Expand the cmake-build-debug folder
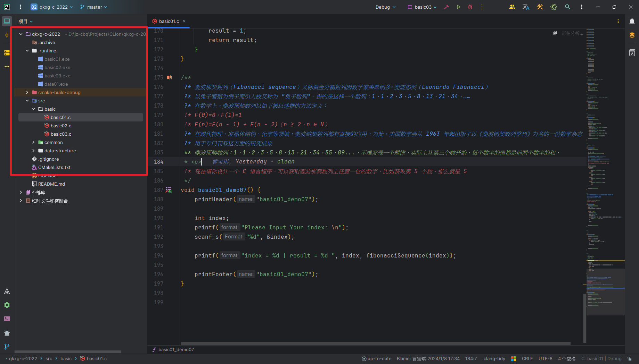The height and width of the screenshot is (364, 639). 27,92
